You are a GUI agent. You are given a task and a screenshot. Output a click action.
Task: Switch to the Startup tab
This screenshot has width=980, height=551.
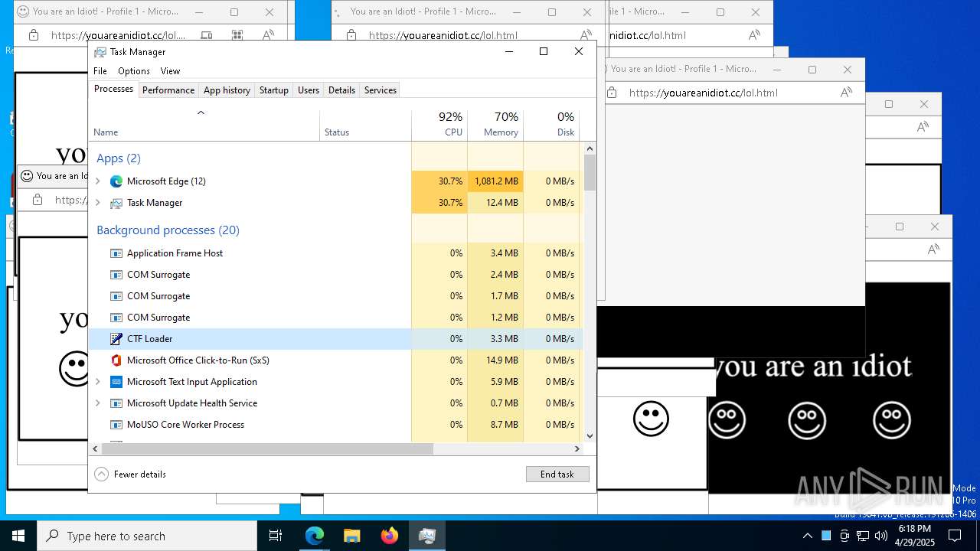click(273, 90)
